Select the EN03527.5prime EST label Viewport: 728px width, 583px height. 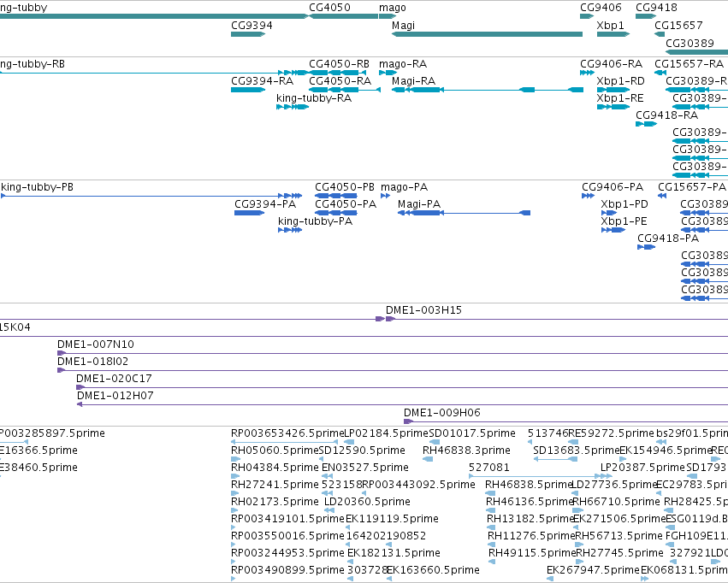pyautogui.click(x=365, y=468)
